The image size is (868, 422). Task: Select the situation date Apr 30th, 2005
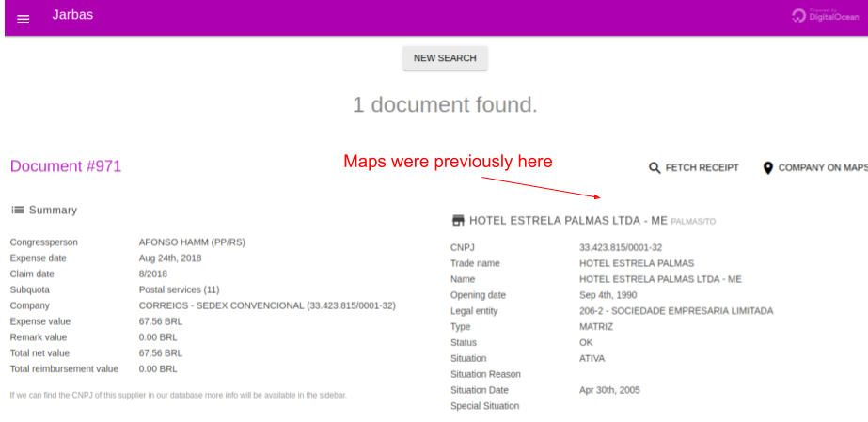tap(609, 390)
